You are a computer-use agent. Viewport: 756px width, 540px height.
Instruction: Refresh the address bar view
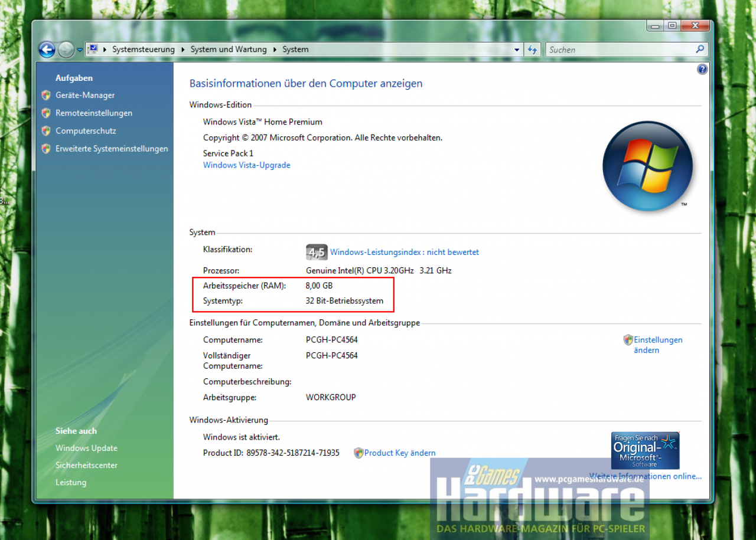pyautogui.click(x=533, y=50)
